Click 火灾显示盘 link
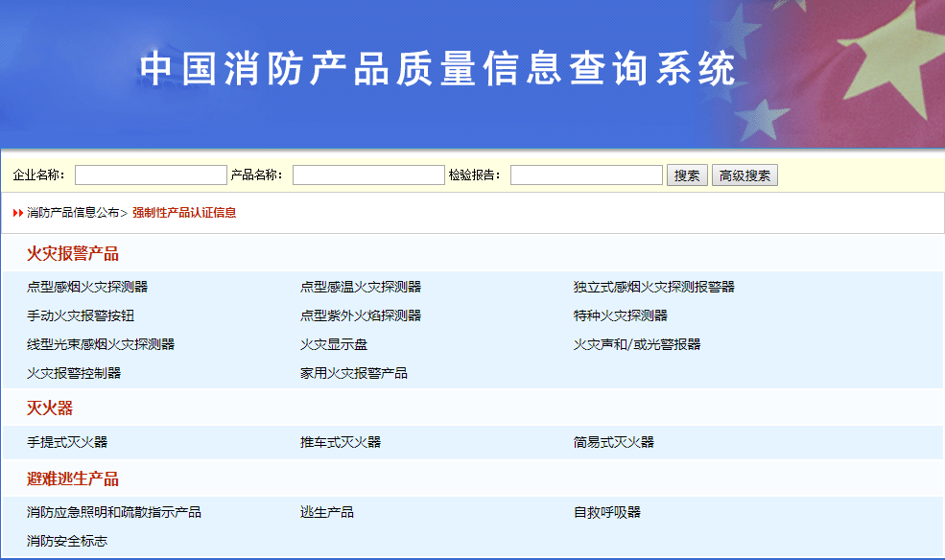945x560 pixels. (x=333, y=344)
